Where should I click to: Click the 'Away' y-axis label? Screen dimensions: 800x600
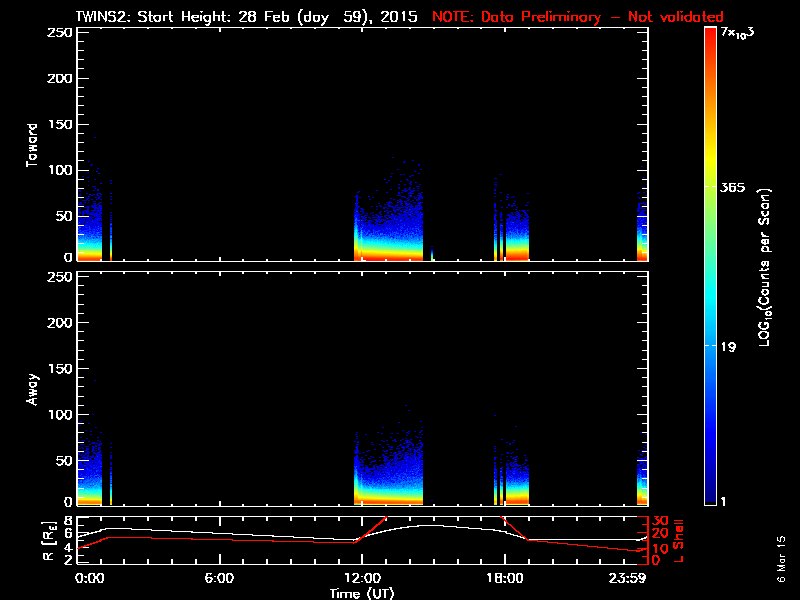click(33, 389)
